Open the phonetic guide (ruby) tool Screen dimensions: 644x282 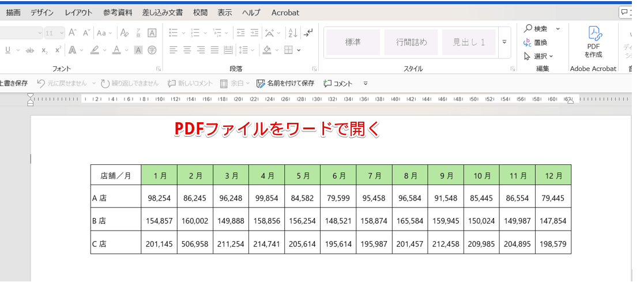[x=138, y=33]
